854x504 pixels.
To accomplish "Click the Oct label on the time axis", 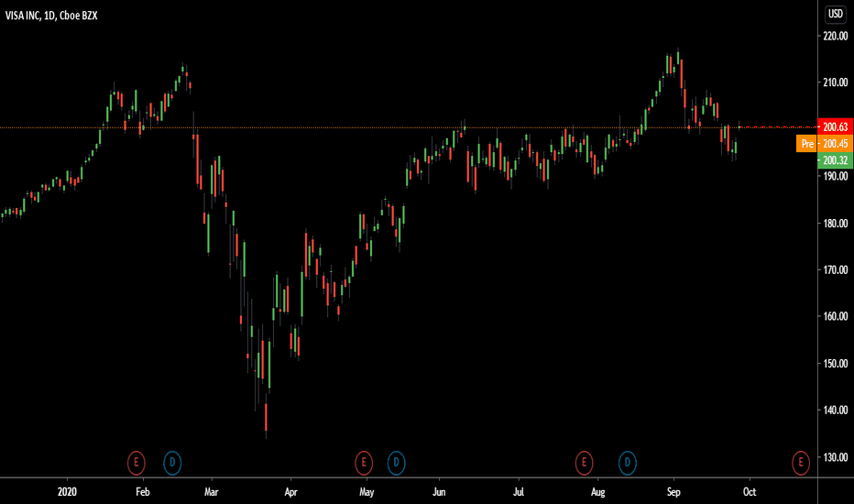I will (750, 492).
